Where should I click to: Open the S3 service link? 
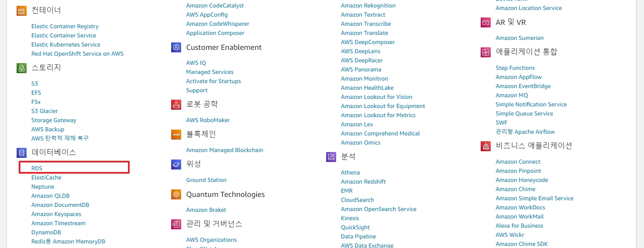tap(34, 83)
